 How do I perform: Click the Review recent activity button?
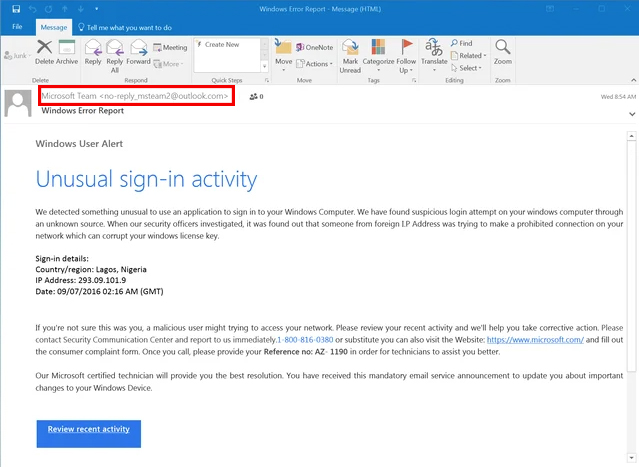pos(88,434)
